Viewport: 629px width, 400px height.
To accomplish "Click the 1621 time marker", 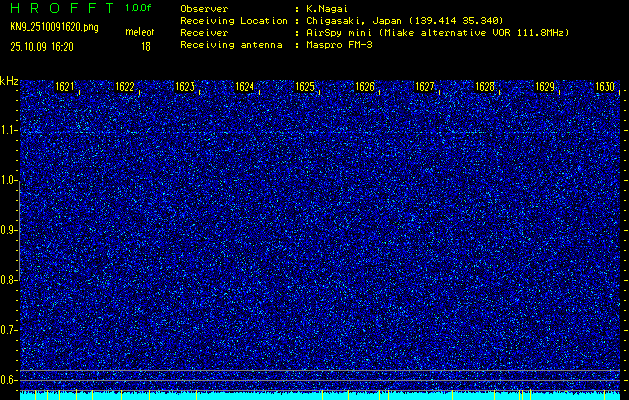I will pos(65,87).
